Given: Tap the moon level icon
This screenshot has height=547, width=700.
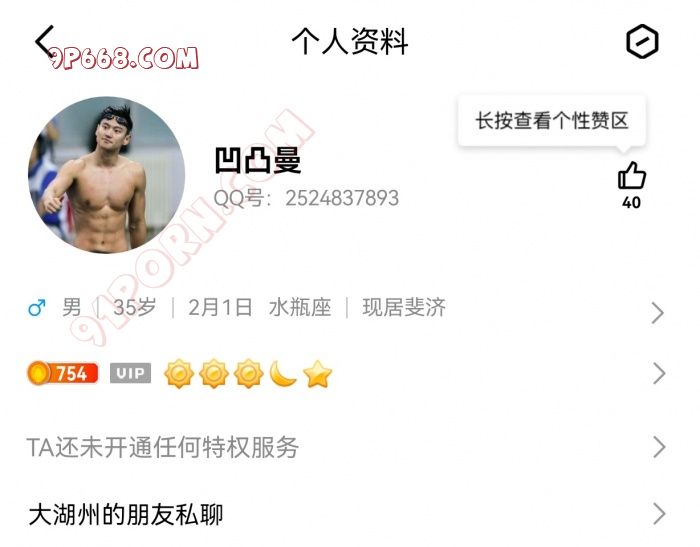Looking at the screenshot, I should (x=283, y=374).
